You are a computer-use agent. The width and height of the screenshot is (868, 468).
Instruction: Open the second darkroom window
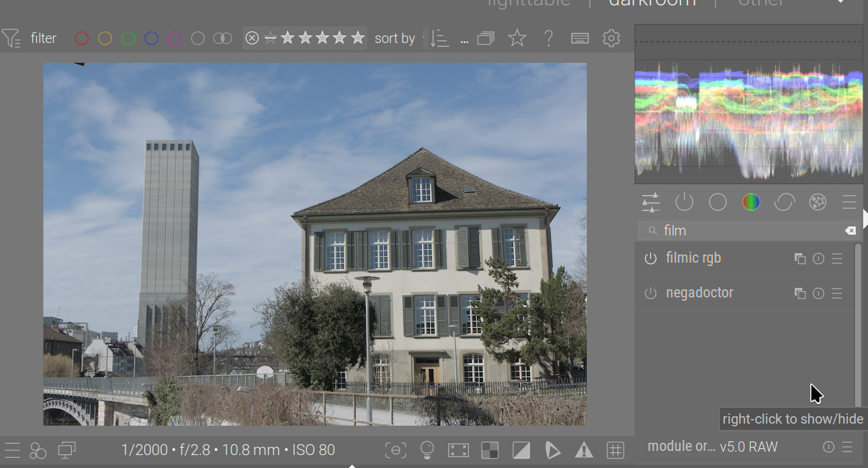67,450
